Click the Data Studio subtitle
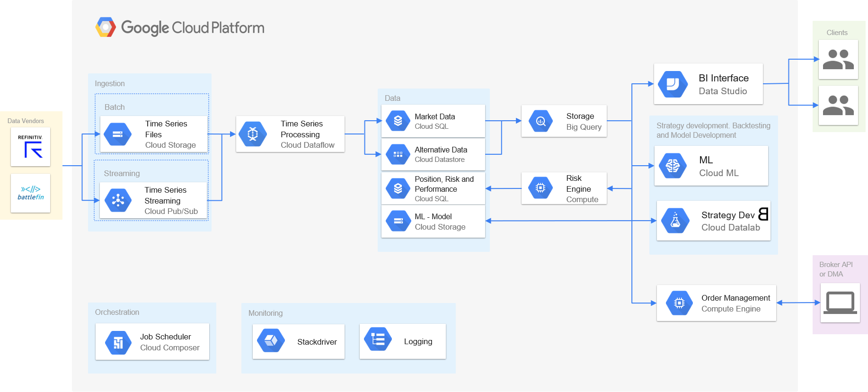This screenshot has width=868, height=392. pos(723,91)
